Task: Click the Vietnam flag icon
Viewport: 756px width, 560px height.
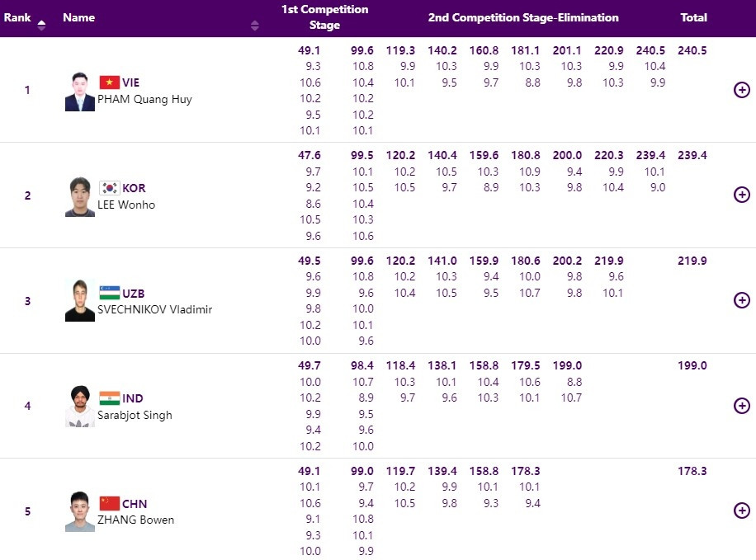Action: pos(109,82)
